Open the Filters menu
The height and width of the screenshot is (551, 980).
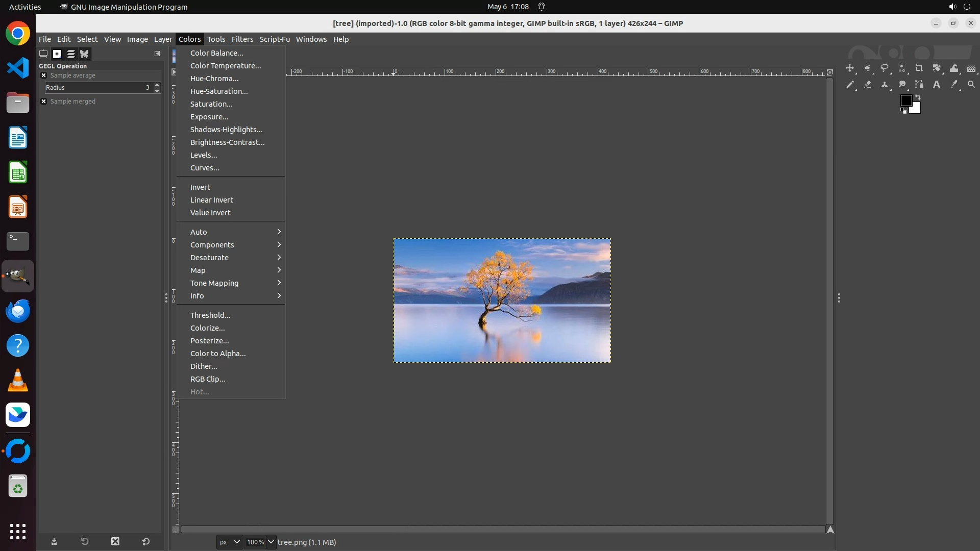[x=242, y=39]
